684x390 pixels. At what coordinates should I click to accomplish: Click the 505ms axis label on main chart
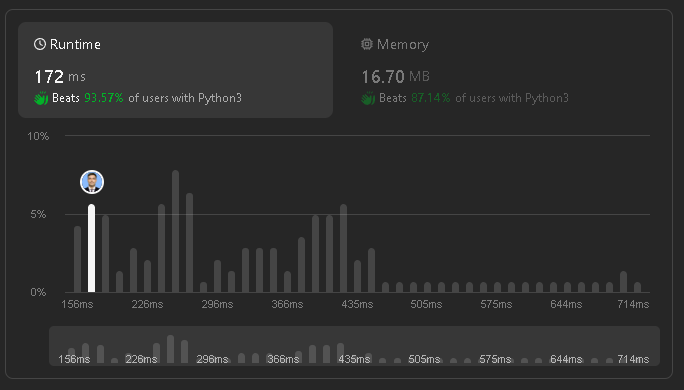tap(426, 304)
